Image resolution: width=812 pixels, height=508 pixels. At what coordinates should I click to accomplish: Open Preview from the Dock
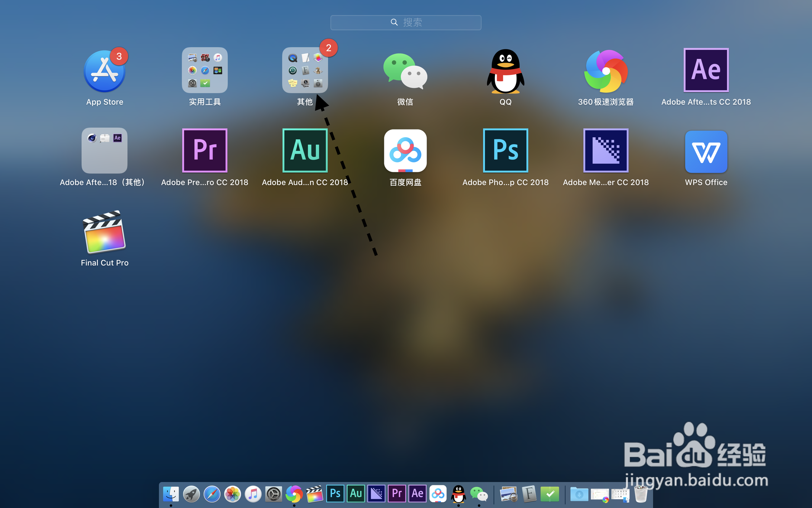pyautogui.click(x=508, y=494)
